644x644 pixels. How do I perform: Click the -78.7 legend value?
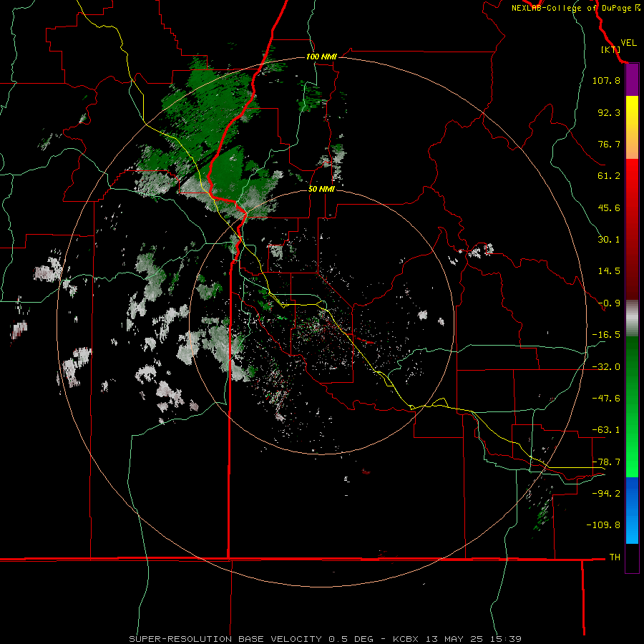coord(606,462)
